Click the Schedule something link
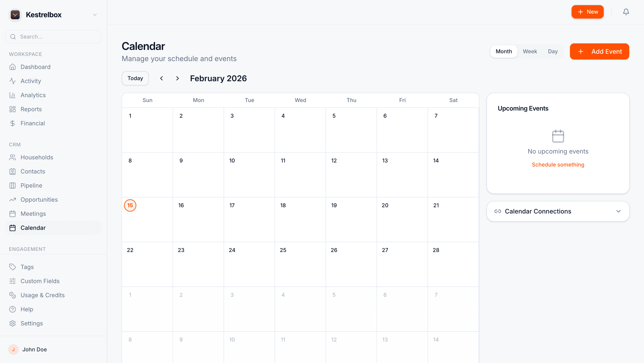This screenshot has width=644, height=363. pyautogui.click(x=558, y=165)
